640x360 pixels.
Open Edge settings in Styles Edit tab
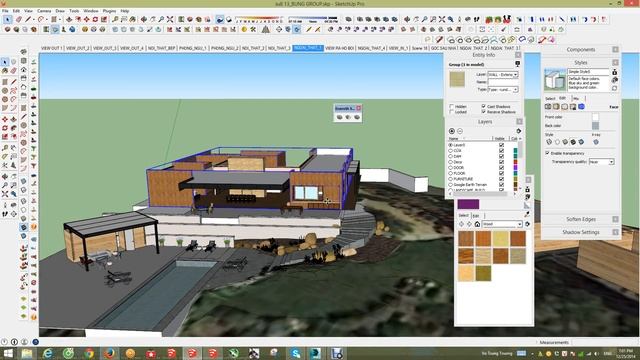click(x=548, y=107)
